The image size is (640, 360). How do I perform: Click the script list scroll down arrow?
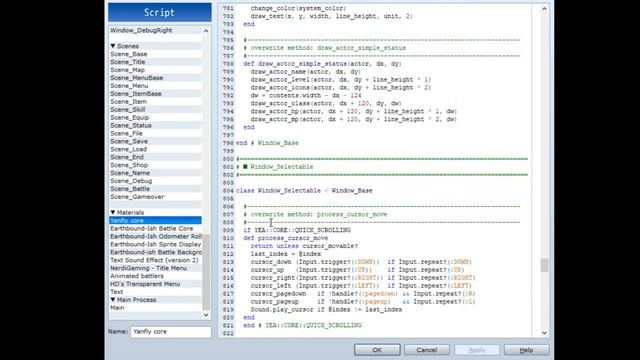[x=206, y=315]
